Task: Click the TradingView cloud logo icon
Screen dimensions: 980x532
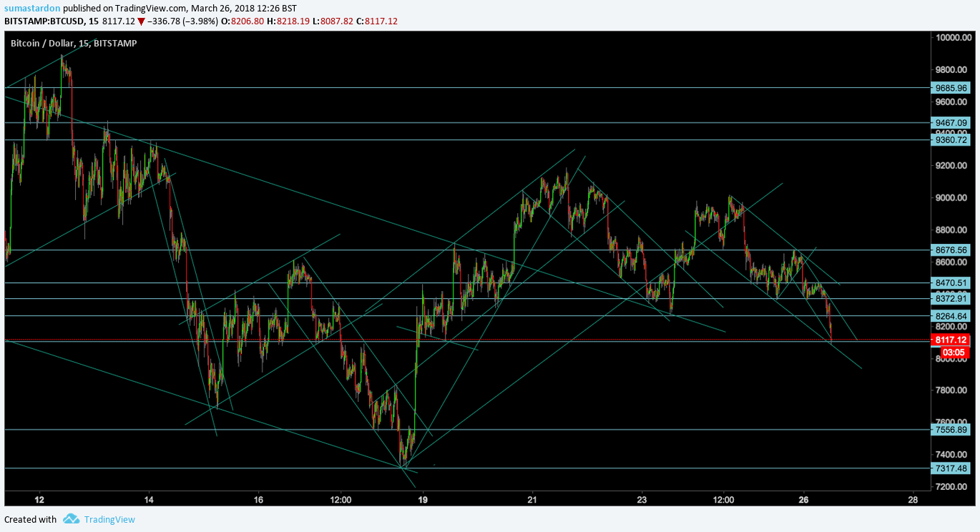Action: pos(70,519)
